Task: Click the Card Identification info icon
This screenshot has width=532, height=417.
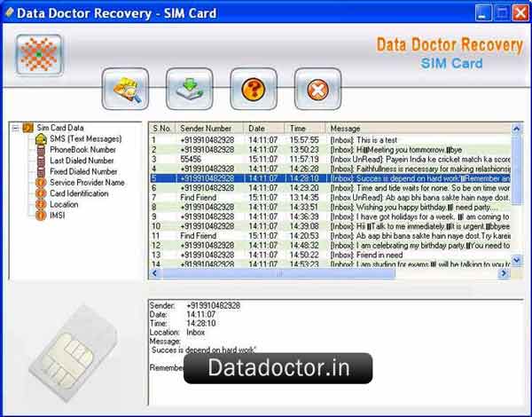Action: 41,193
